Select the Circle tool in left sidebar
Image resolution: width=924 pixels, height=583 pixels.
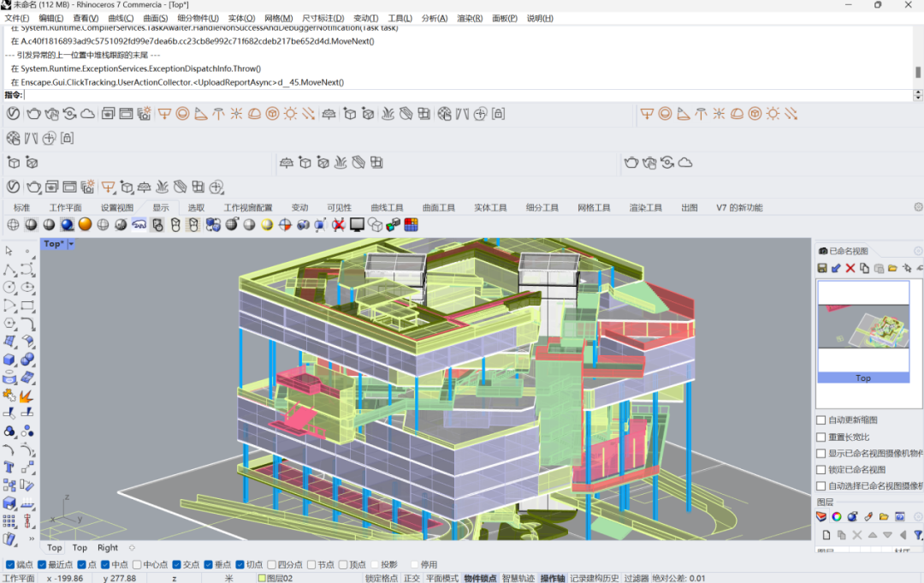coord(9,288)
